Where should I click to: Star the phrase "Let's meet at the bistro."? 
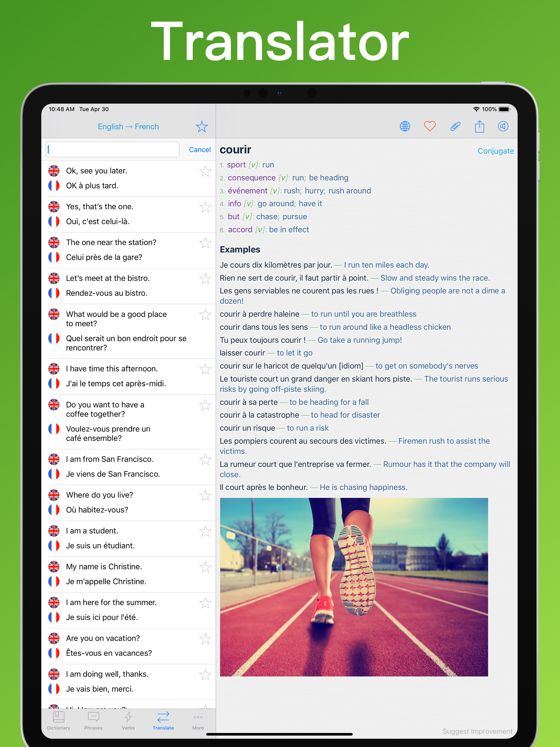[205, 279]
